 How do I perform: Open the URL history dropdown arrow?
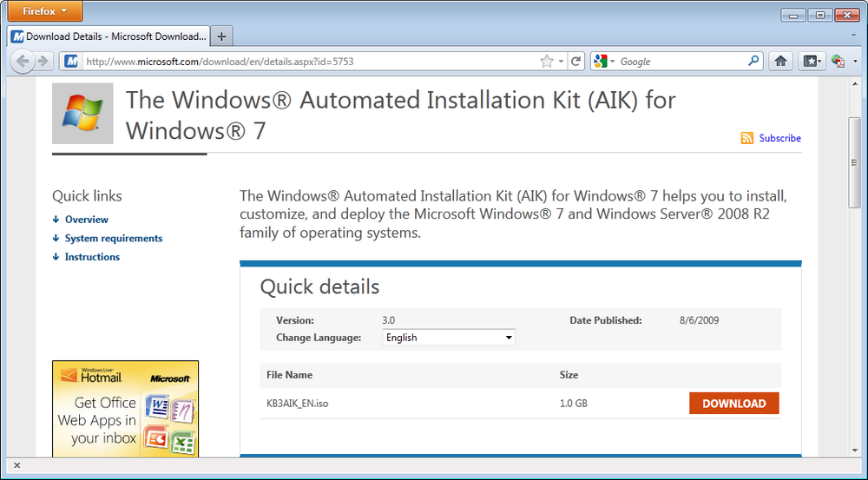click(x=561, y=62)
